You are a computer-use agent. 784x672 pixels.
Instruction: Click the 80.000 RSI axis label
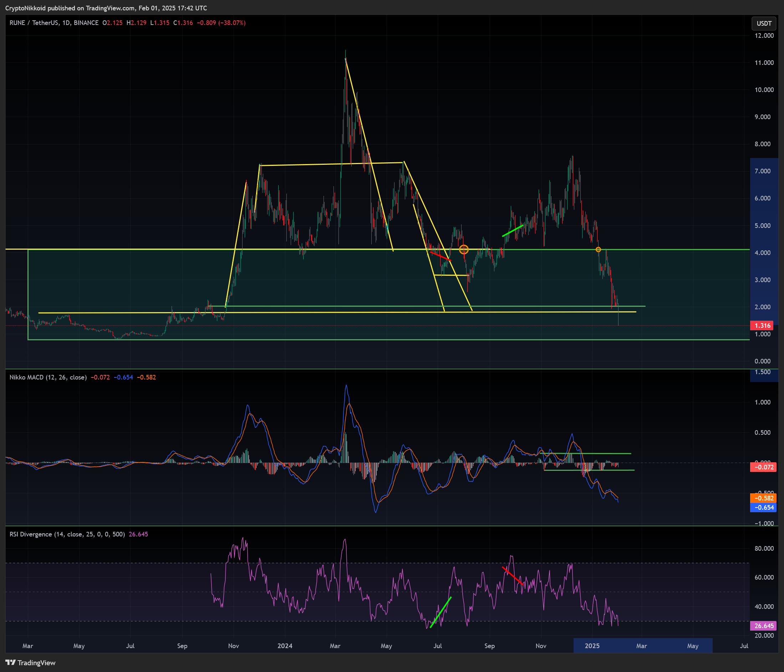[x=764, y=548]
